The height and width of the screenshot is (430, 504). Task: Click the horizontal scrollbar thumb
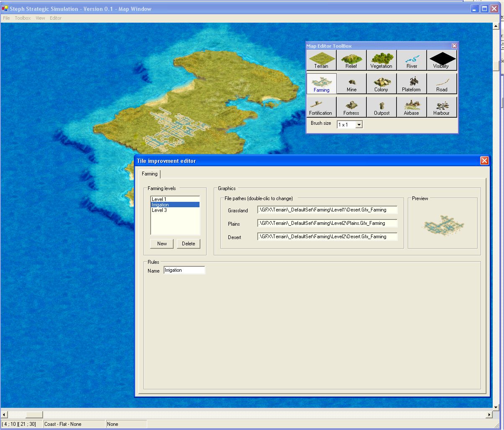pyautogui.click(x=34, y=415)
